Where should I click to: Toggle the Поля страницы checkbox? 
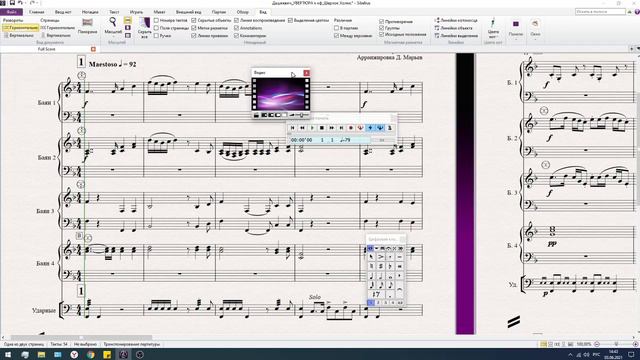click(x=156, y=28)
